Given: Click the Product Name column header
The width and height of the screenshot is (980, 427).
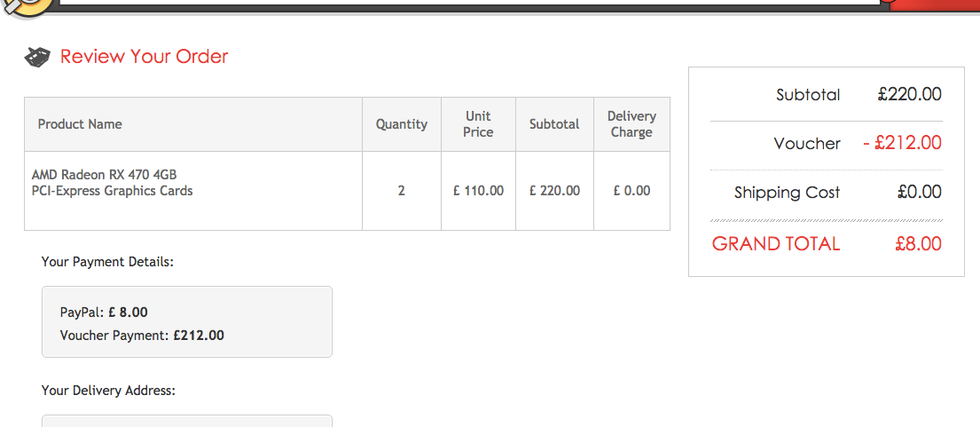Looking at the screenshot, I should (x=80, y=124).
